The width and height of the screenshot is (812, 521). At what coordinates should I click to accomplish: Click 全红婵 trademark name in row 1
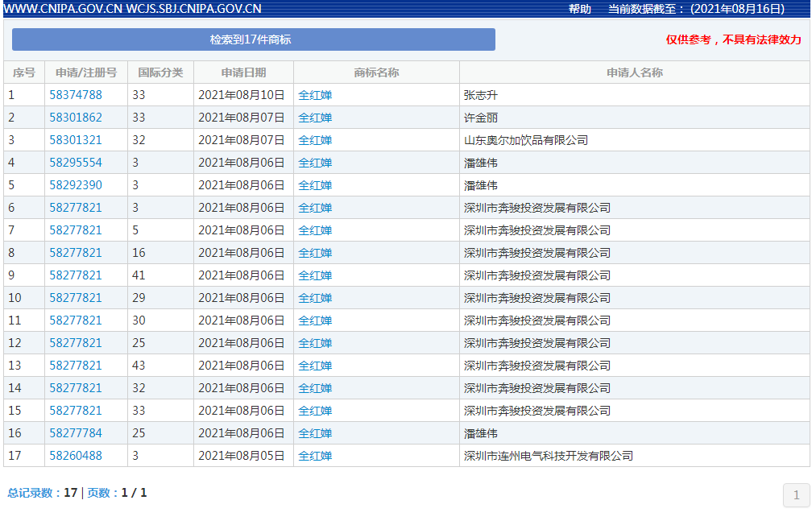click(315, 95)
